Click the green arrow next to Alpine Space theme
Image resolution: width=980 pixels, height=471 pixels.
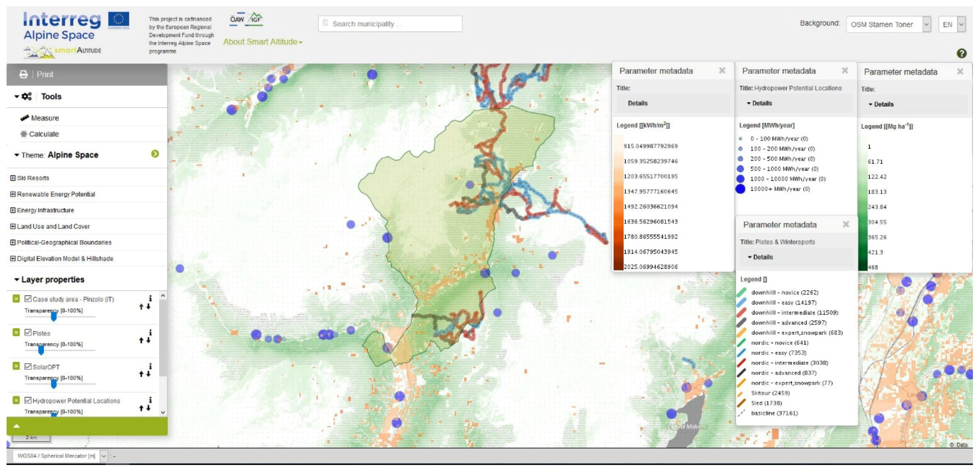coord(155,154)
